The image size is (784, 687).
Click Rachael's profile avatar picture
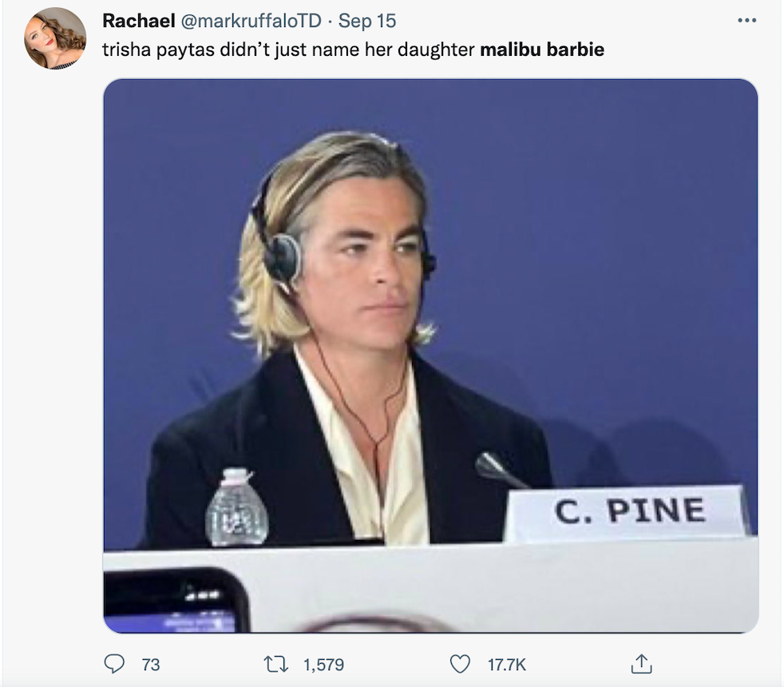[55, 38]
